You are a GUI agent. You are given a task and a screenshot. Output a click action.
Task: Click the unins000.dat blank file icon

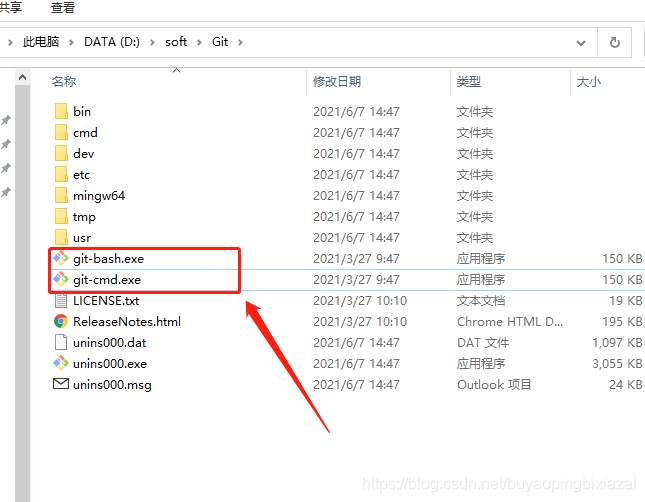click(61, 342)
